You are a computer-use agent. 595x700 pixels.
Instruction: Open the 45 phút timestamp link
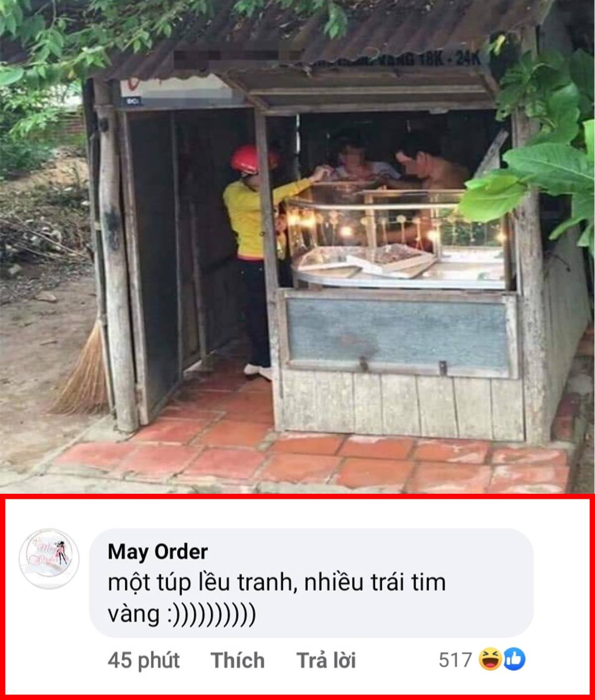(x=143, y=660)
